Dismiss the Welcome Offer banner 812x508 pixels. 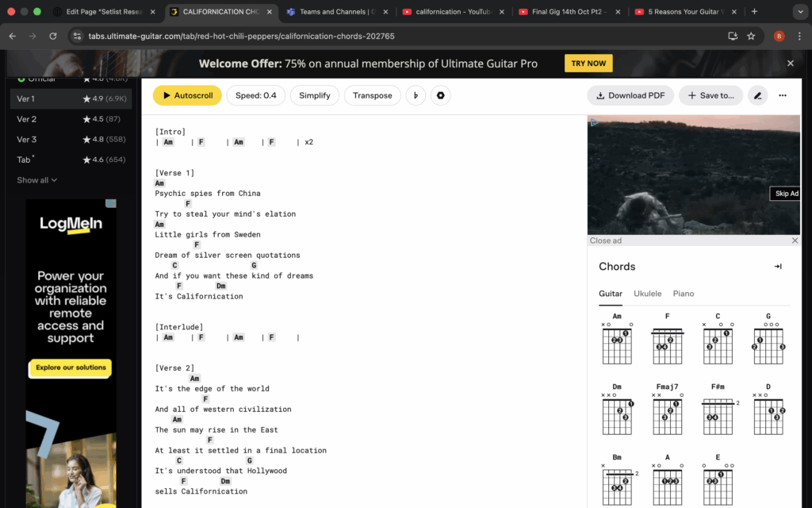pos(790,63)
